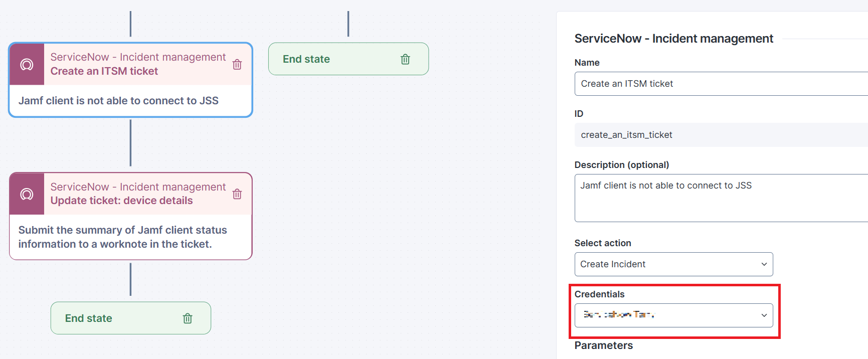Click the Credentials field label
Image resolution: width=868 pixels, height=359 pixels.
coord(599,294)
